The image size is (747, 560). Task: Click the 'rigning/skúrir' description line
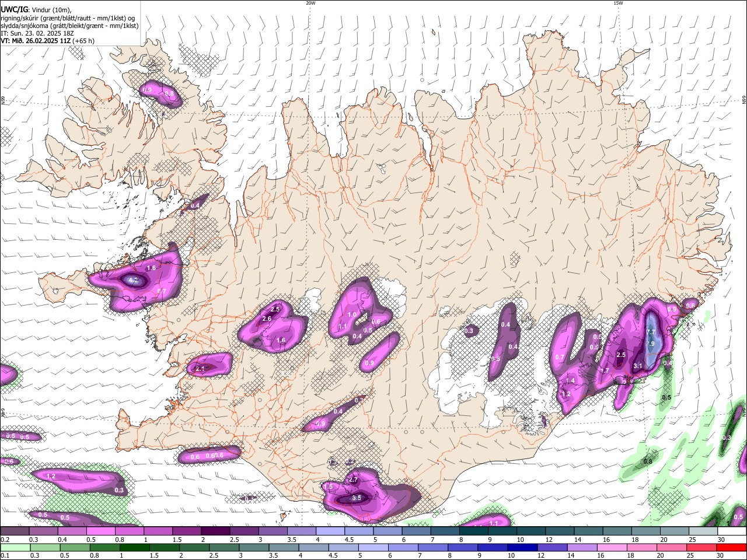point(68,18)
